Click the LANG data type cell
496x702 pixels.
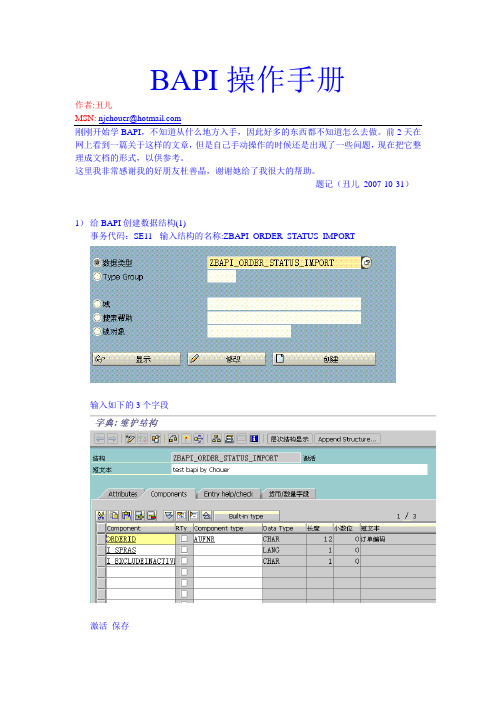pos(284,550)
